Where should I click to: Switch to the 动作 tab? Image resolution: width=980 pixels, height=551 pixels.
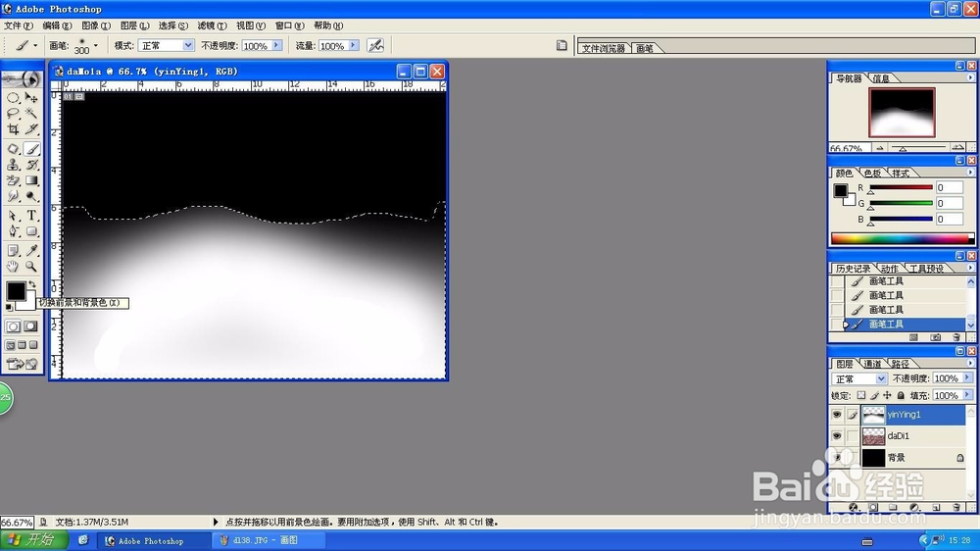(x=890, y=269)
